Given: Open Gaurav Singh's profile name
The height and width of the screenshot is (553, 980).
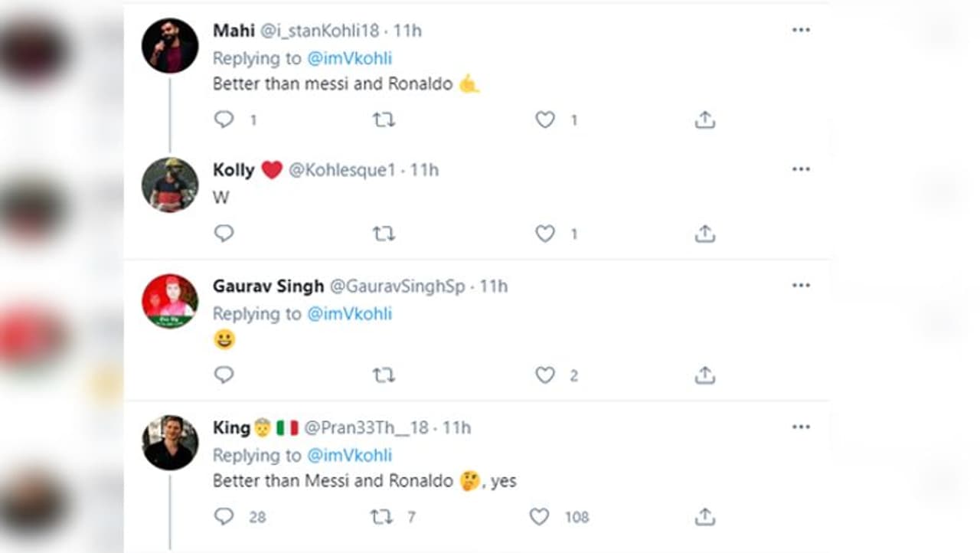Looking at the screenshot, I should 268,286.
